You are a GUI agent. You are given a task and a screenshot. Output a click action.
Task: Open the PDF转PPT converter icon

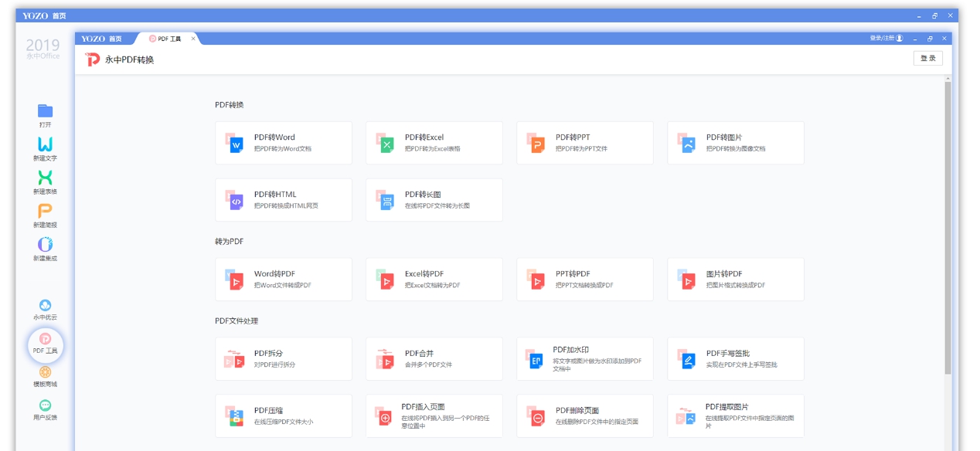[536, 143]
